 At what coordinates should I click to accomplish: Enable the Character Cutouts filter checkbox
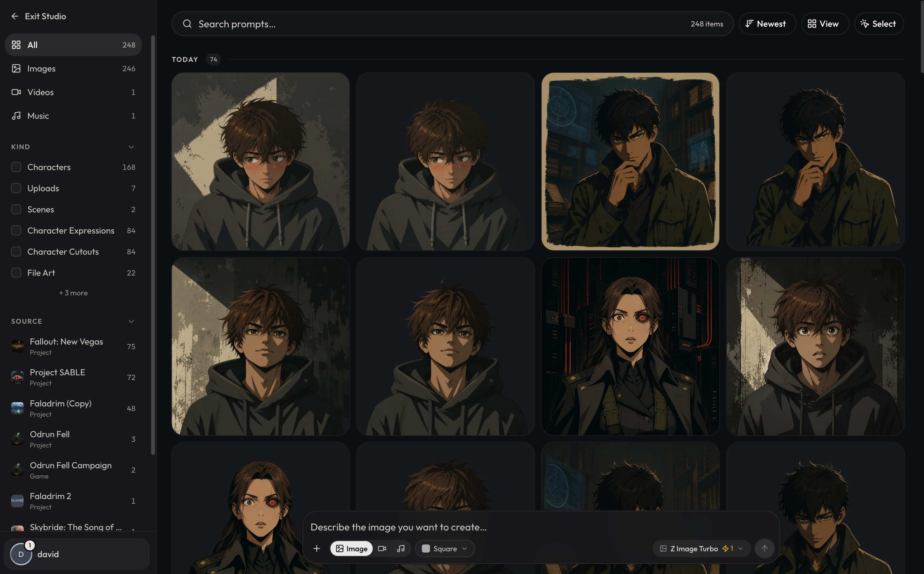click(x=16, y=252)
